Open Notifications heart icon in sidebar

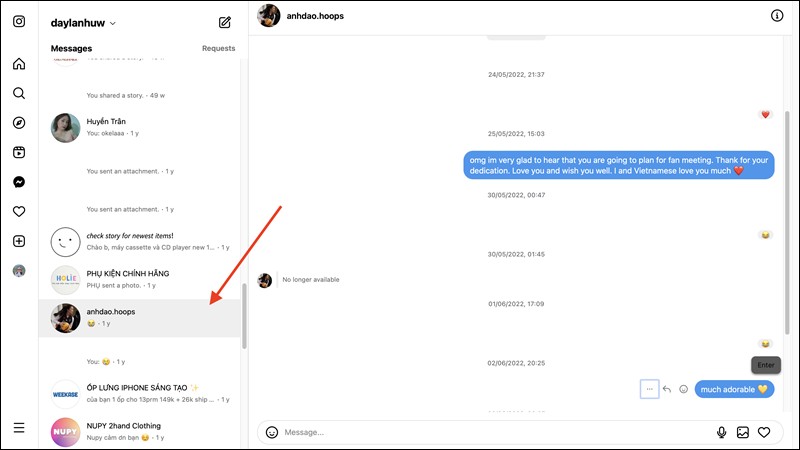coord(19,212)
